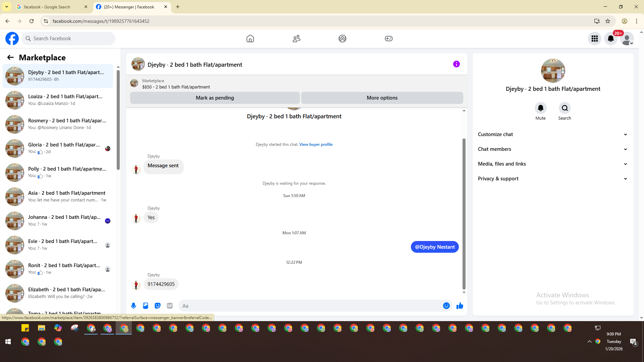Open the Windows notification center
The height and width of the screenshot is (362, 644).
click(x=634, y=342)
